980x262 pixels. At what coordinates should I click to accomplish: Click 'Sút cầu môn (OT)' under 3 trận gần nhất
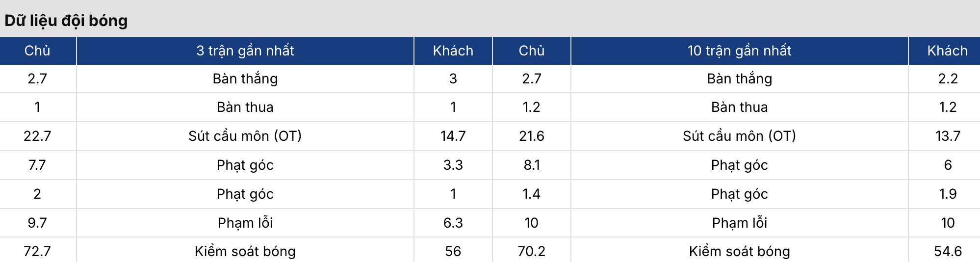coord(245,136)
